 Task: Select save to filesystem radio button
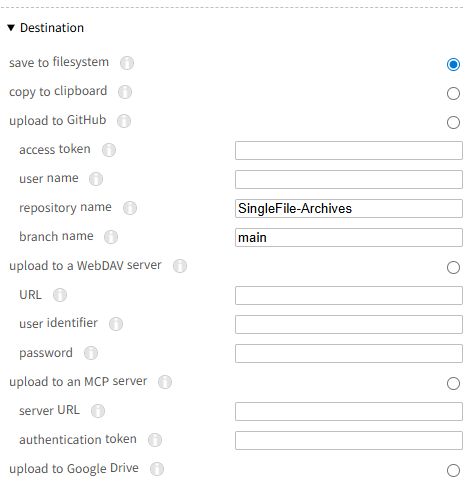coord(453,64)
